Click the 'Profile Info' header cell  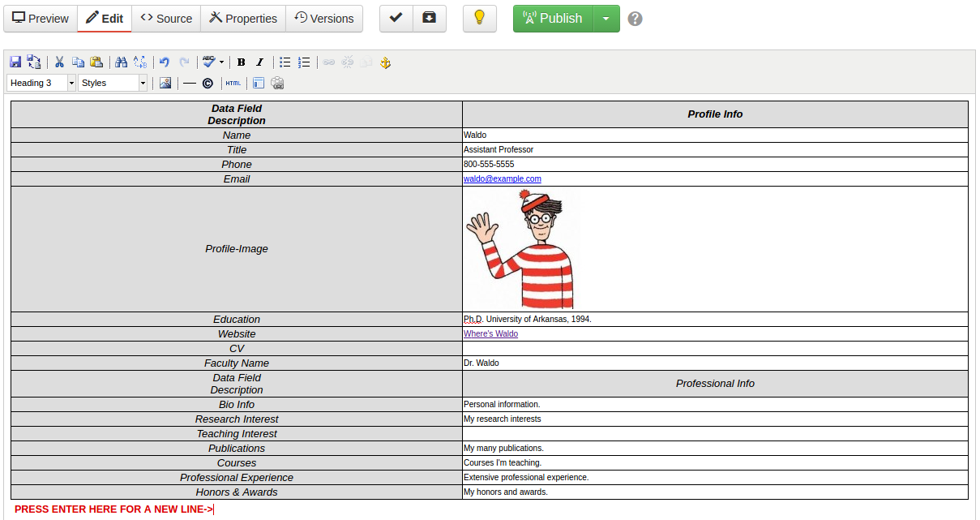(x=715, y=114)
